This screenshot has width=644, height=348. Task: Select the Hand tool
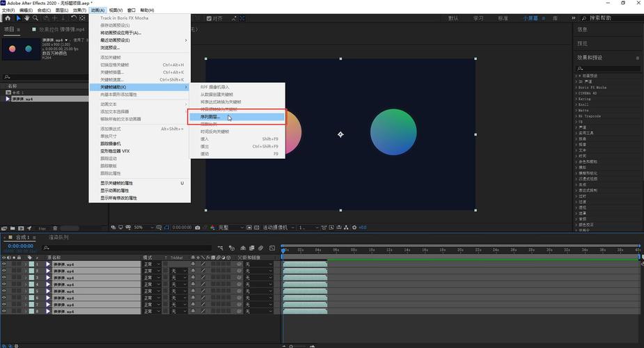(x=26, y=18)
